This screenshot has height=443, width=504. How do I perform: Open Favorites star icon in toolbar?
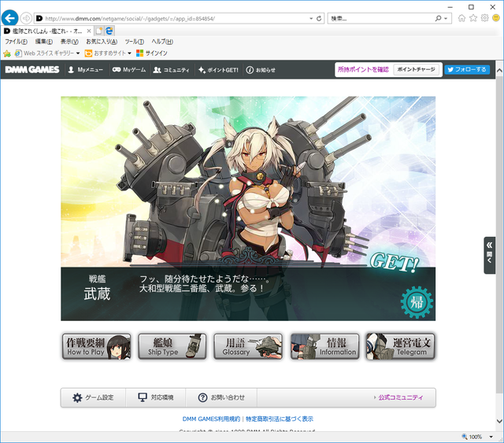(473, 18)
